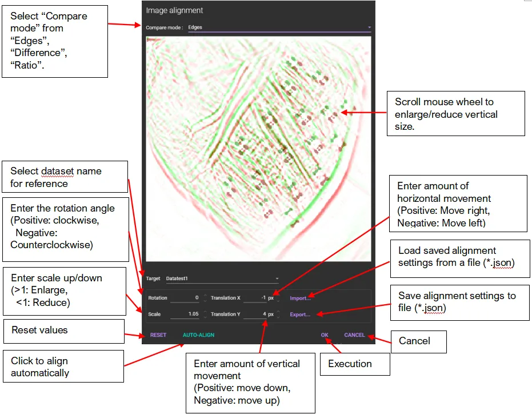Confirm alignment with the OK button
532x414 pixels.
pyautogui.click(x=325, y=335)
